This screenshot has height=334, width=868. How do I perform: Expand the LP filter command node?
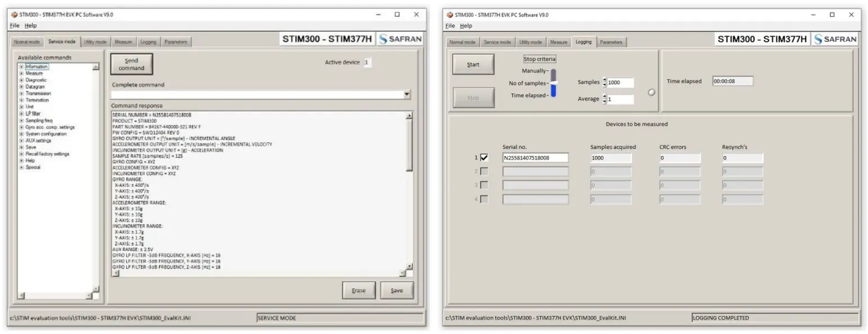21,114
